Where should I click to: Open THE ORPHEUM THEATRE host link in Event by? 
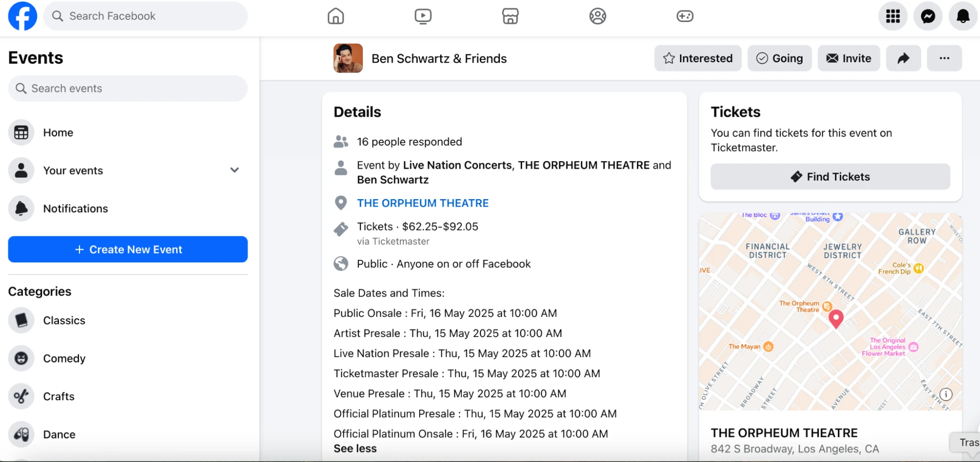584,165
